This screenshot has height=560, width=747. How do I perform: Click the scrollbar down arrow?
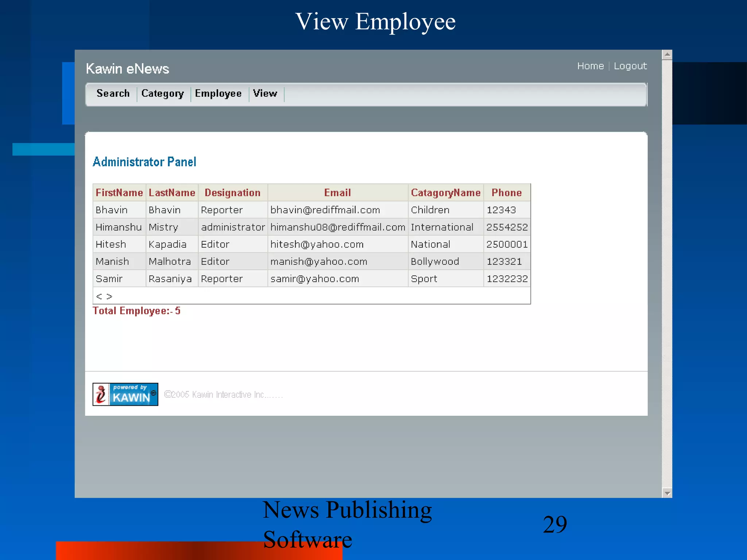[667, 493]
